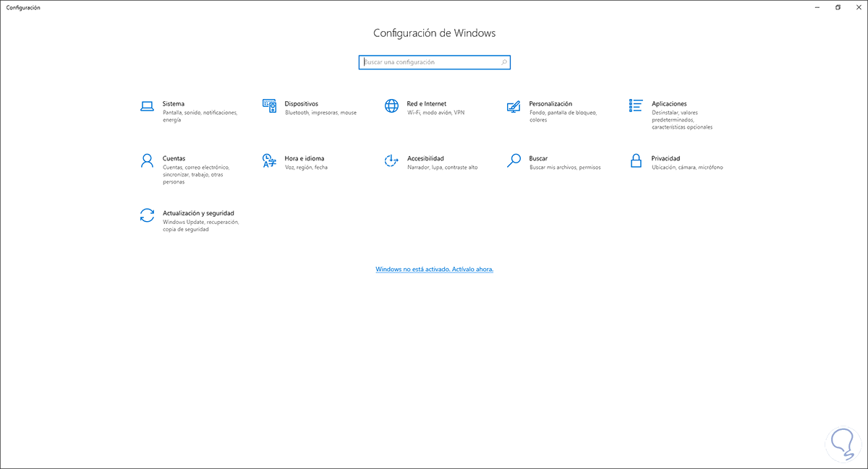Select the Cuentas user icon
This screenshot has height=469, width=868.
click(147, 160)
